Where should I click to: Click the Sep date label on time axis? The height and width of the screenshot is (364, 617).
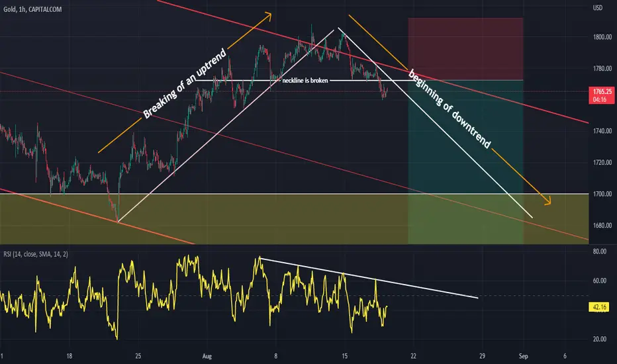(523, 356)
